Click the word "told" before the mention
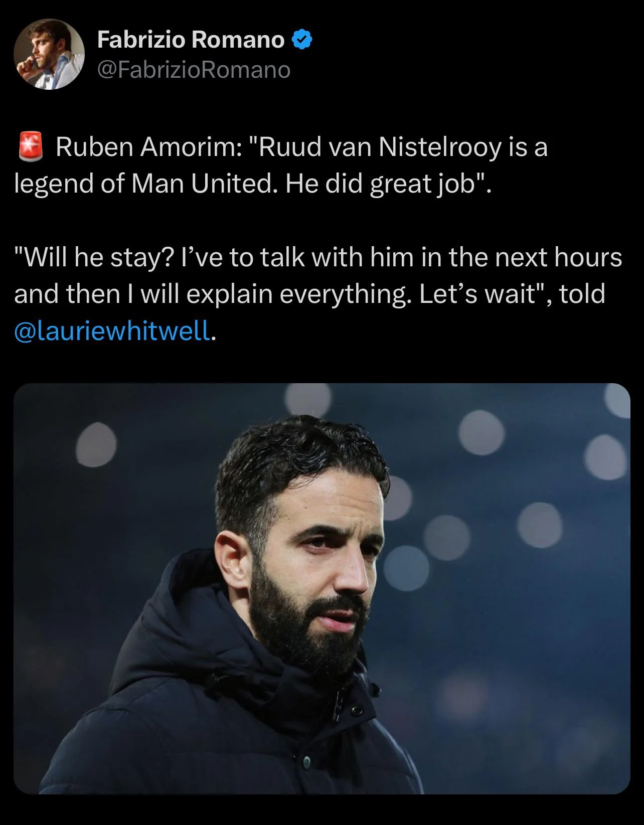The image size is (644, 825). 582,293
